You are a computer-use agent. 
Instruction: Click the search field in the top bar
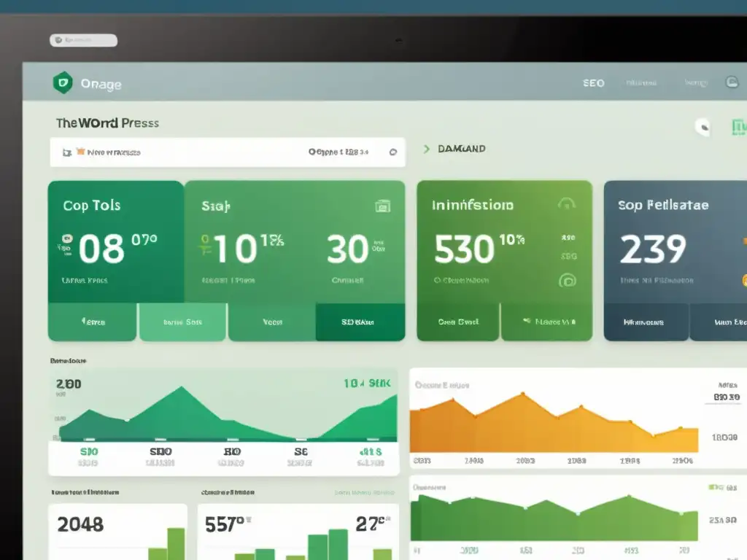click(83, 41)
